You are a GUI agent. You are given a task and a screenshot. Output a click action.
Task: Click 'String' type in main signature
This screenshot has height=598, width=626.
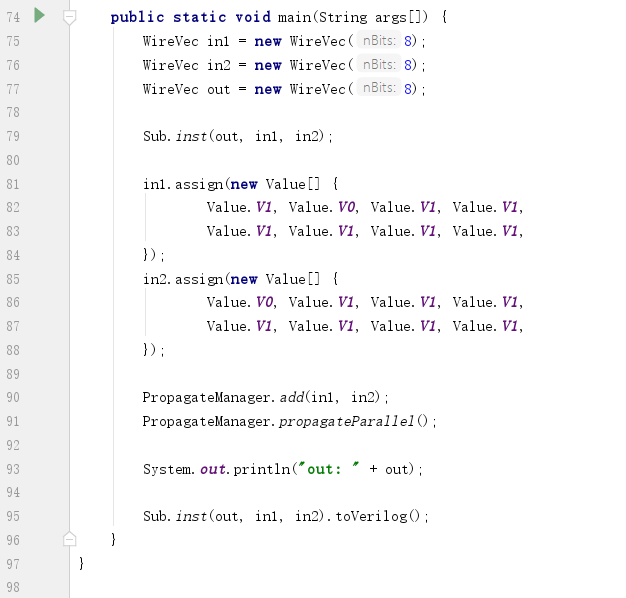pyautogui.click(x=343, y=17)
